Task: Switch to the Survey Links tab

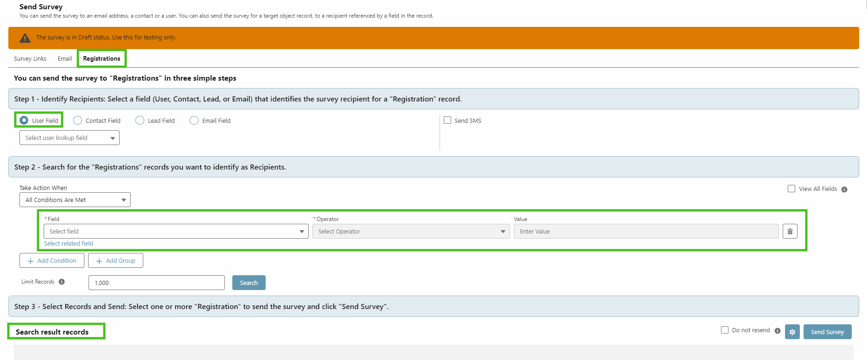Action: click(x=30, y=59)
